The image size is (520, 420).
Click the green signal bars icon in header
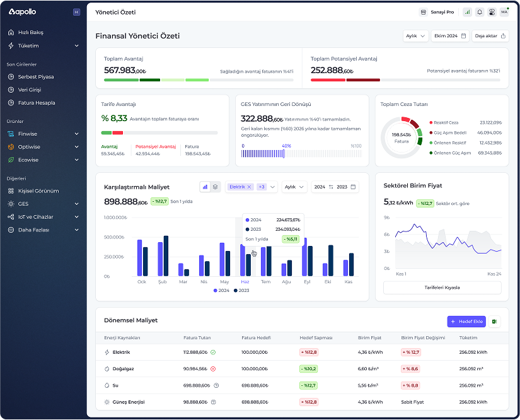point(467,12)
